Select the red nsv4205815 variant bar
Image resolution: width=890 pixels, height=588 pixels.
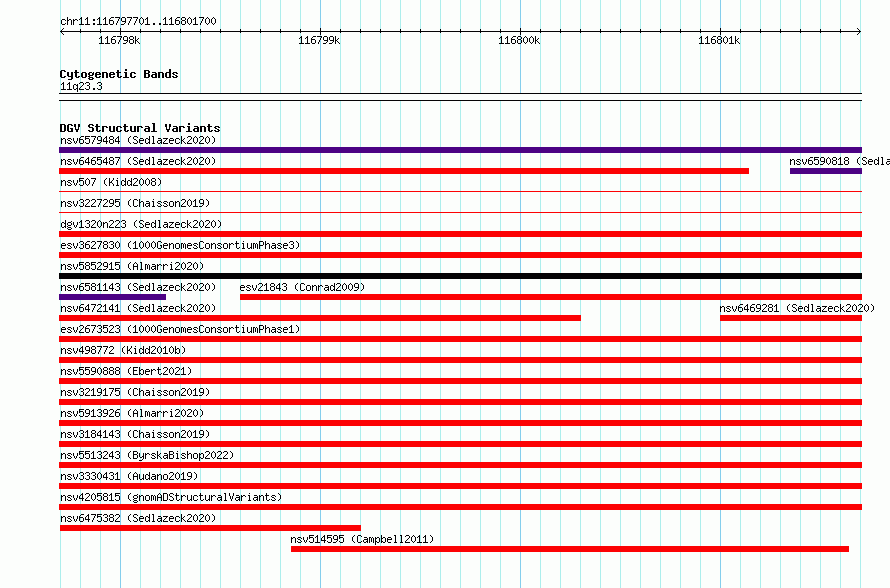[x=460, y=507]
